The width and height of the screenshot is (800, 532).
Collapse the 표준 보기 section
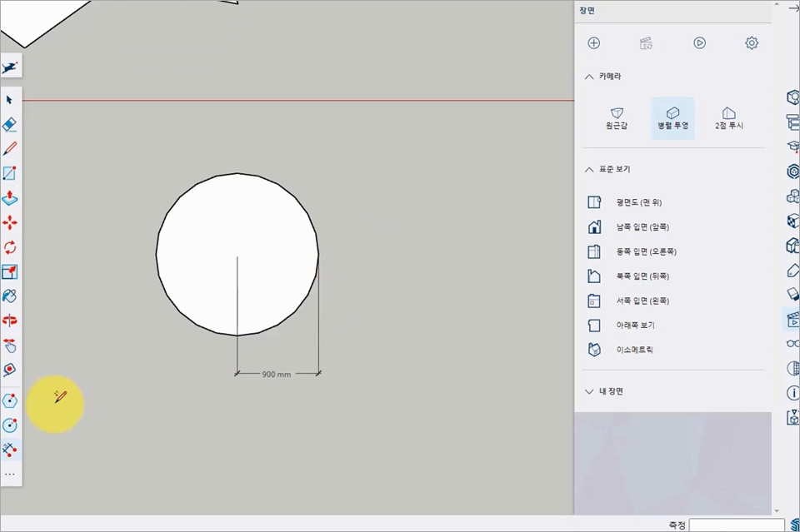[x=589, y=169]
